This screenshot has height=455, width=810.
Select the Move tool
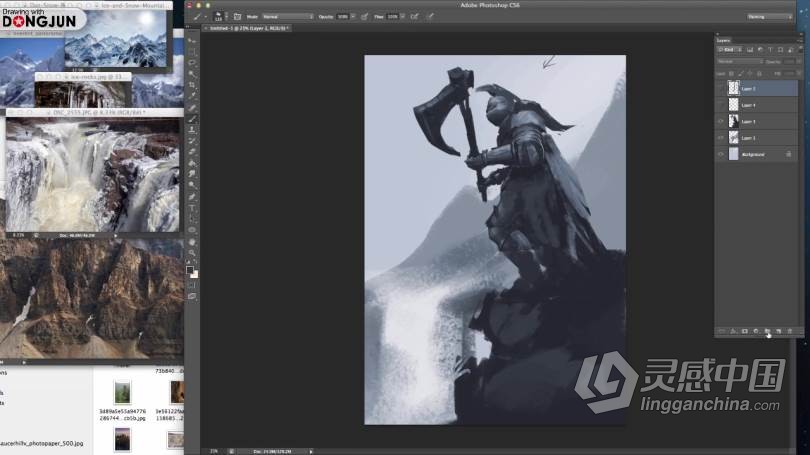pos(192,40)
